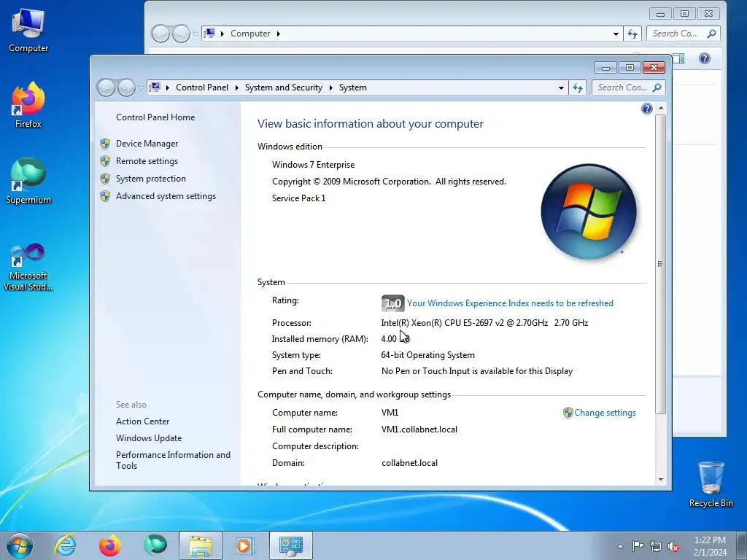Select Microsoft Visual Studio desktop shortcut

coord(28,267)
